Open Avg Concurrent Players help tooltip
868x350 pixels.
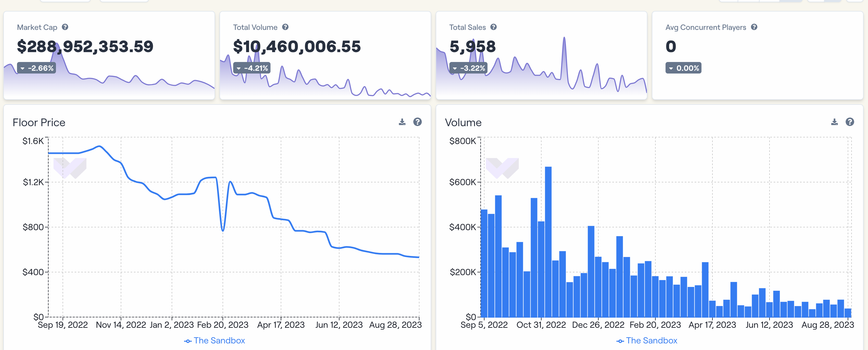click(x=754, y=27)
